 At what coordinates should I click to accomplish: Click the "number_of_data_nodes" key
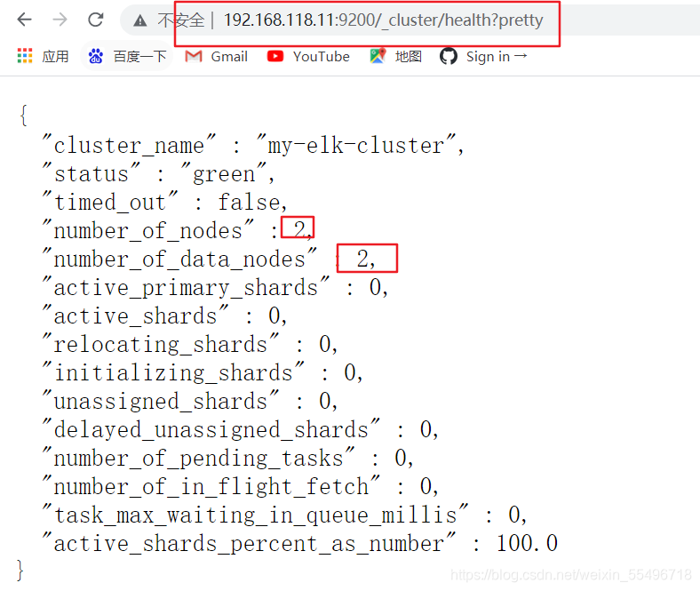tap(179, 259)
